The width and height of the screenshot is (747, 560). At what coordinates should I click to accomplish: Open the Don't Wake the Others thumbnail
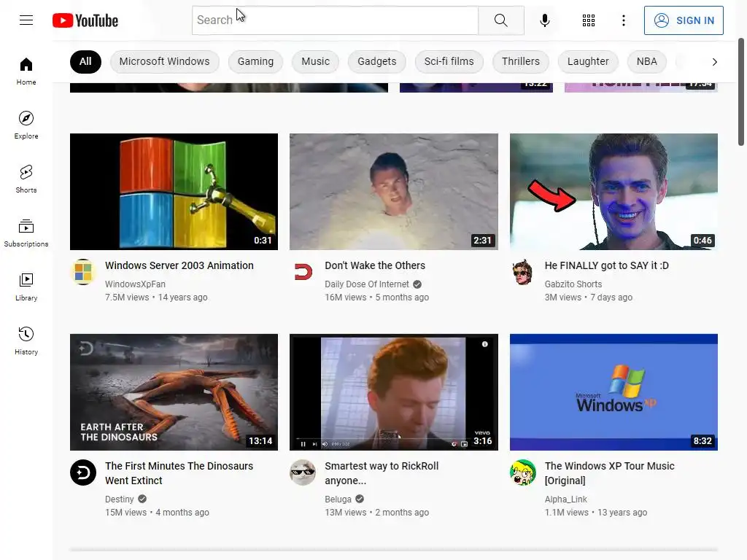[393, 192]
